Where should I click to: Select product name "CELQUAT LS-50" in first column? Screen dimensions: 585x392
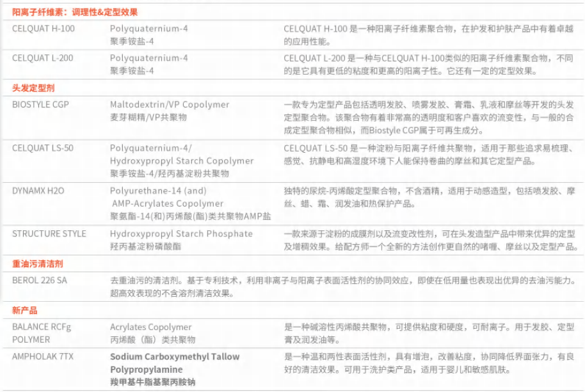42,148
